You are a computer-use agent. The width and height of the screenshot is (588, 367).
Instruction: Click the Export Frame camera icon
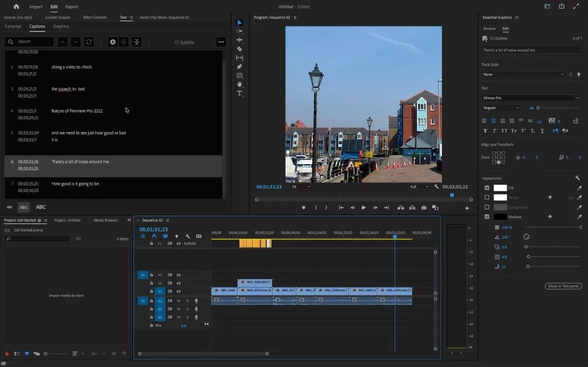424,208
